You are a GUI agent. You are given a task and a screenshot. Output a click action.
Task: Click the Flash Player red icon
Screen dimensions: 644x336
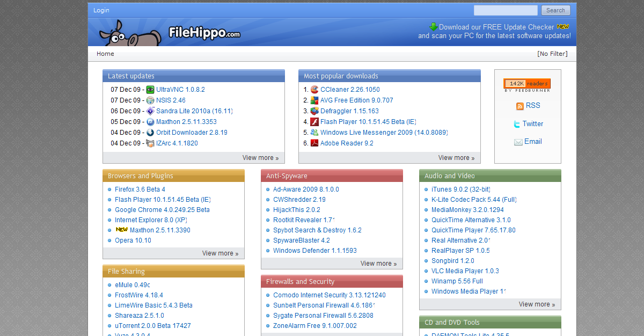tap(314, 122)
